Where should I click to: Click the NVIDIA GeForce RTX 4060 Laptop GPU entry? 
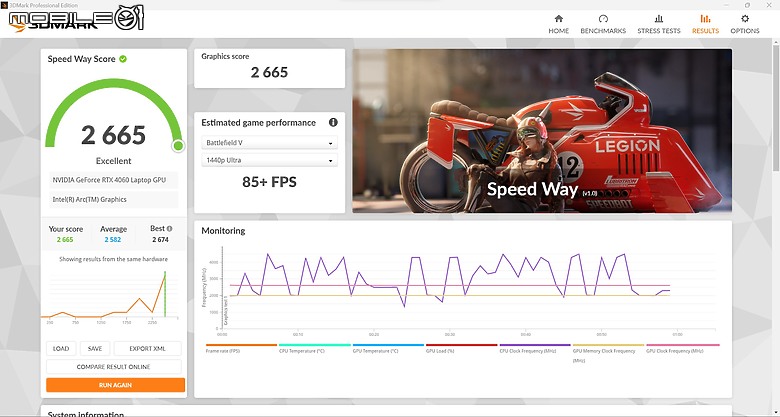click(113, 180)
